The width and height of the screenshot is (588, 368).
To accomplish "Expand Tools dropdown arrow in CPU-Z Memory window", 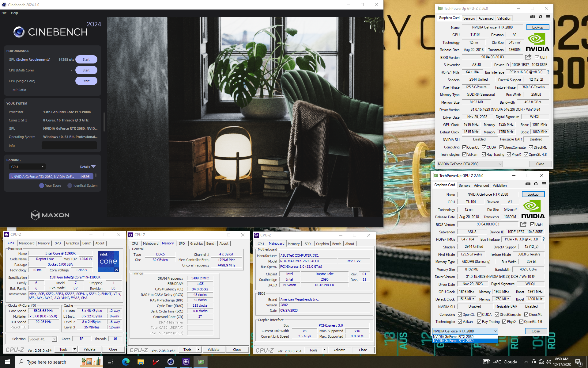I will pos(198,350).
